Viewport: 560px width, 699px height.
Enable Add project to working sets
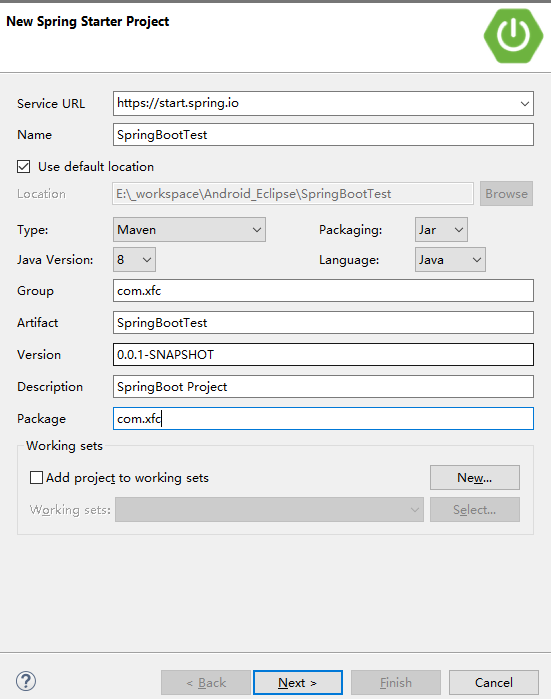pyautogui.click(x=36, y=477)
